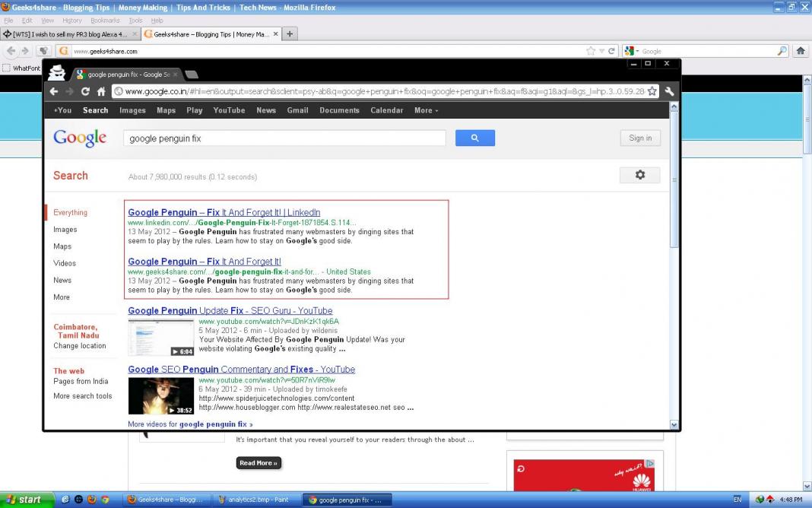
Task: Open Google Calendar in top bar
Action: [x=387, y=110]
